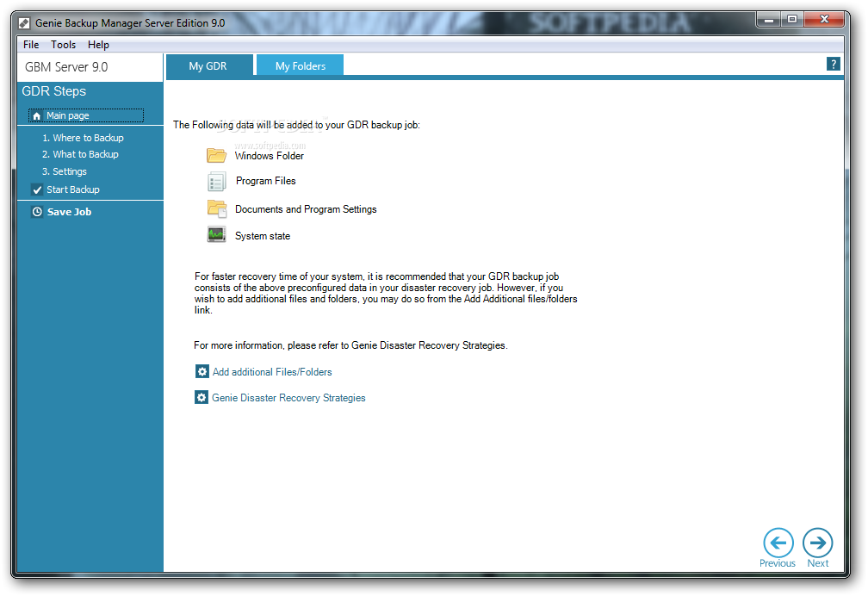Switch to the My Folders tab
The image size is (868, 596).
[x=300, y=66]
